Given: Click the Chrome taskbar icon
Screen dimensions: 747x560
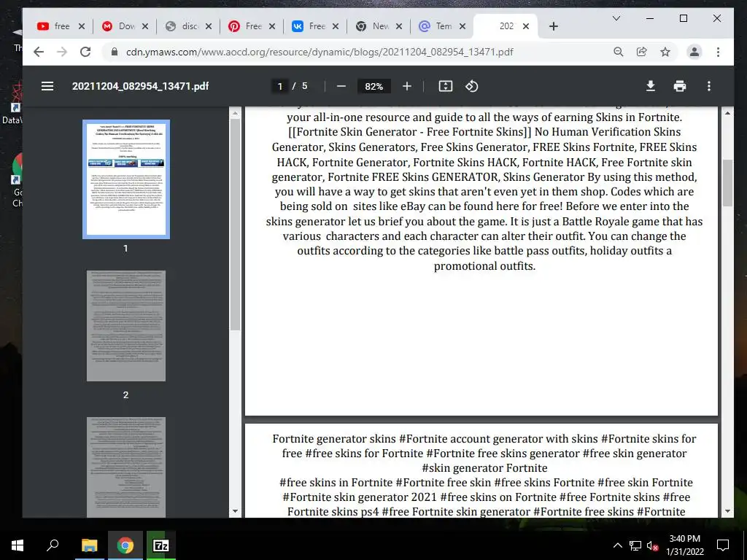Looking at the screenshot, I should pyautogui.click(x=125, y=545).
